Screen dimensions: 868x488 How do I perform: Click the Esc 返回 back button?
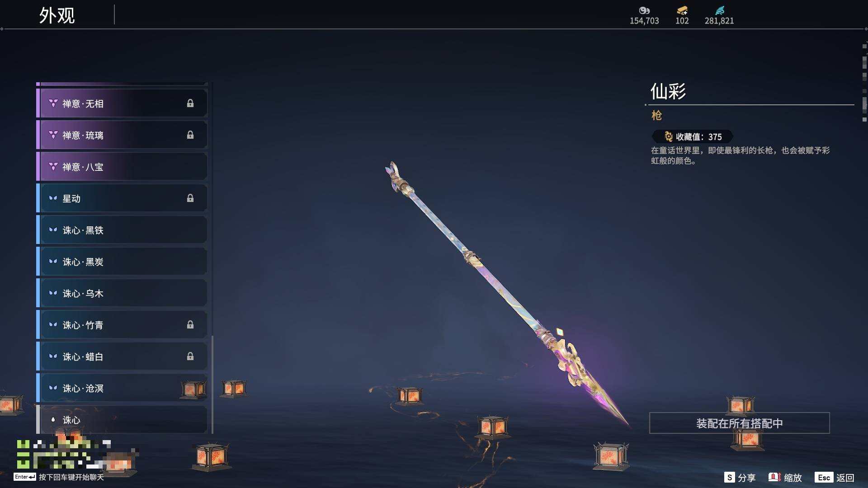pyautogui.click(x=835, y=478)
